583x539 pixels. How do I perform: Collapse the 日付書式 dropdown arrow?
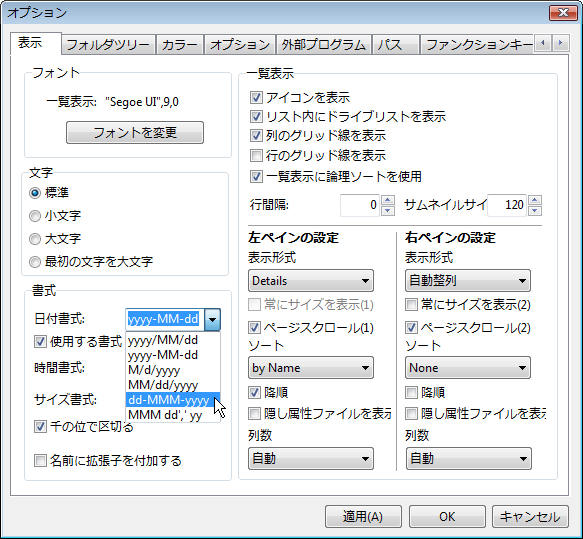(212, 319)
